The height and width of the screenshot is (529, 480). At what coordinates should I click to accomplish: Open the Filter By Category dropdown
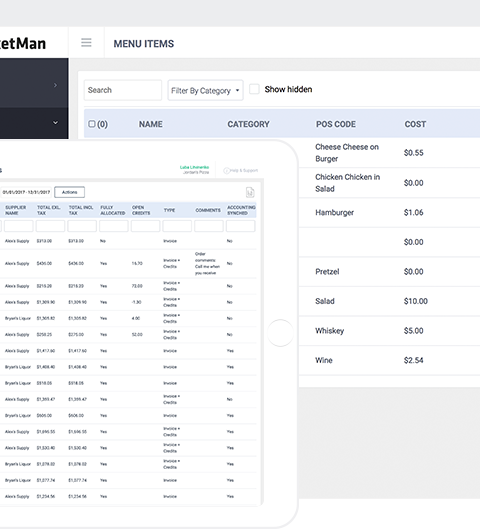point(205,90)
